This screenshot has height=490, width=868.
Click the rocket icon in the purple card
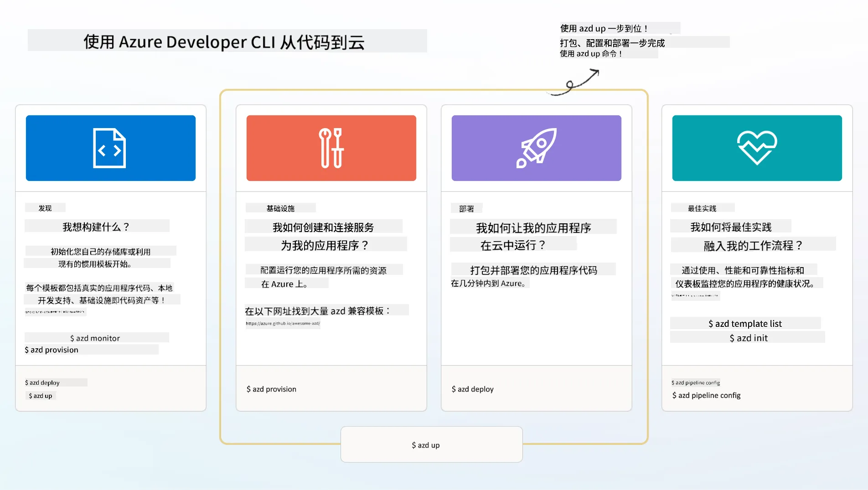click(x=537, y=148)
